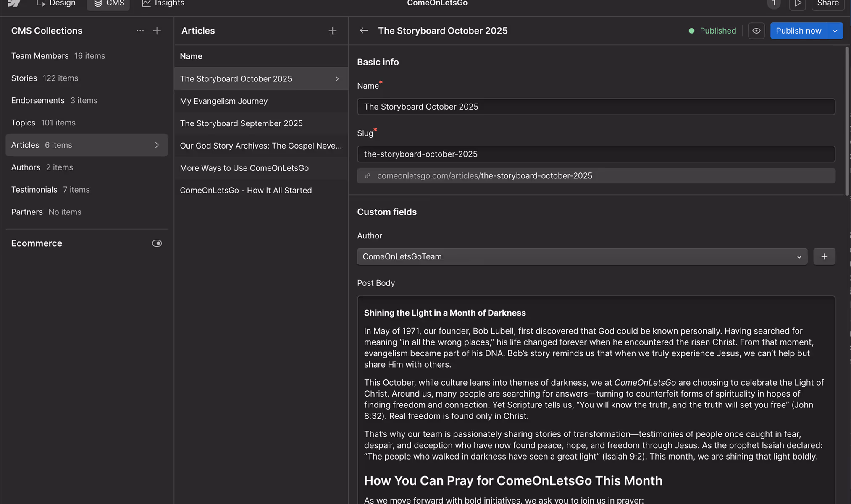
Task: Click the preview play icon
Action: tap(797, 3)
